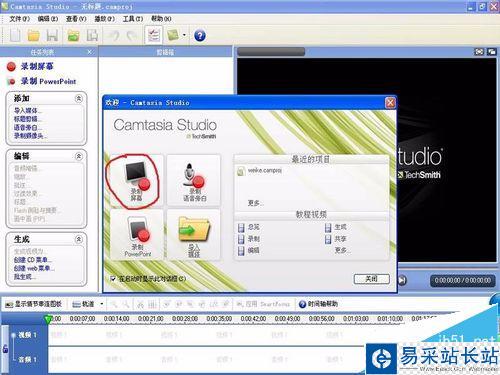Open the 工具 (Tools) menu

pos(133,19)
